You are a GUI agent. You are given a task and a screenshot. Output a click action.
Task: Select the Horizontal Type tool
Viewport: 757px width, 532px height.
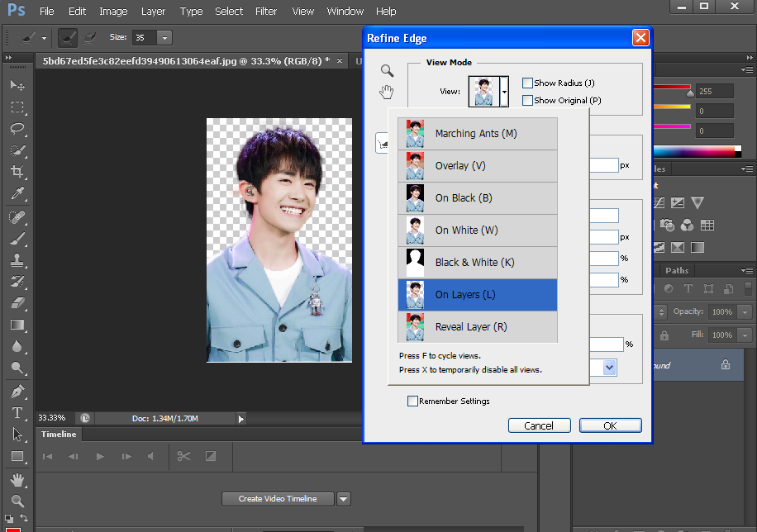pyautogui.click(x=17, y=412)
